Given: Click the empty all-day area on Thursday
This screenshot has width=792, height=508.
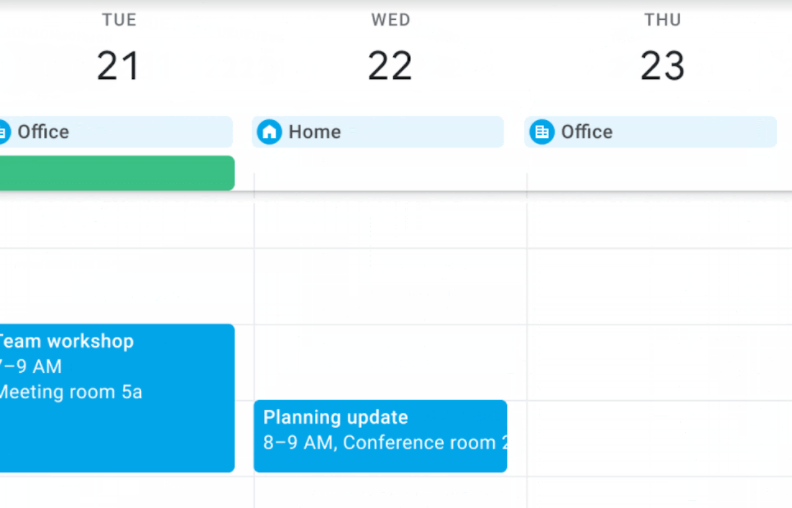Looking at the screenshot, I should click(x=659, y=171).
